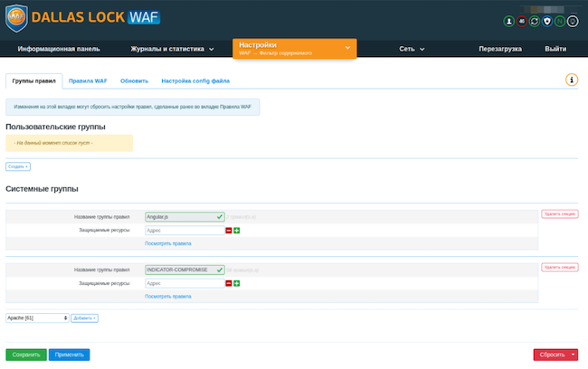The image size is (588, 369).
Task: Open the orange-circled info help icon
Action: tap(572, 80)
